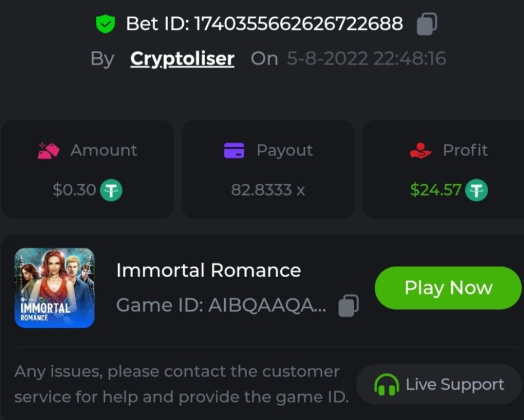The image size is (524, 420).
Task: Click the green headset support icon
Action: click(x=386, y=385)
